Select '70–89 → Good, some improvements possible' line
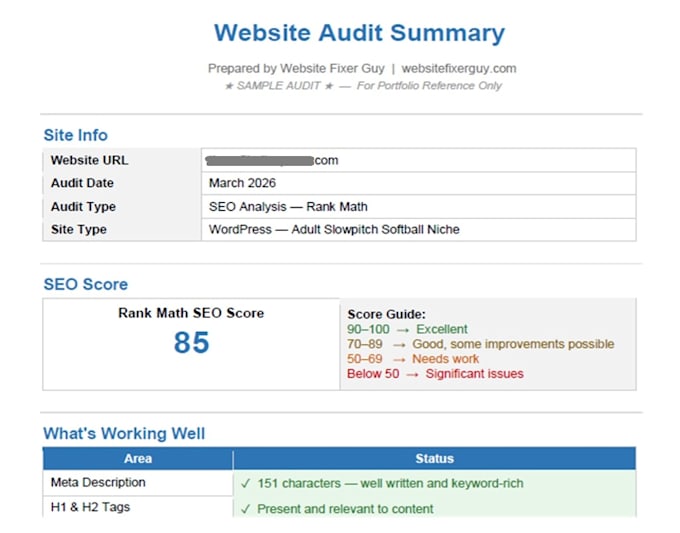The height and width of the screenshot is (533, 680). 481,344
